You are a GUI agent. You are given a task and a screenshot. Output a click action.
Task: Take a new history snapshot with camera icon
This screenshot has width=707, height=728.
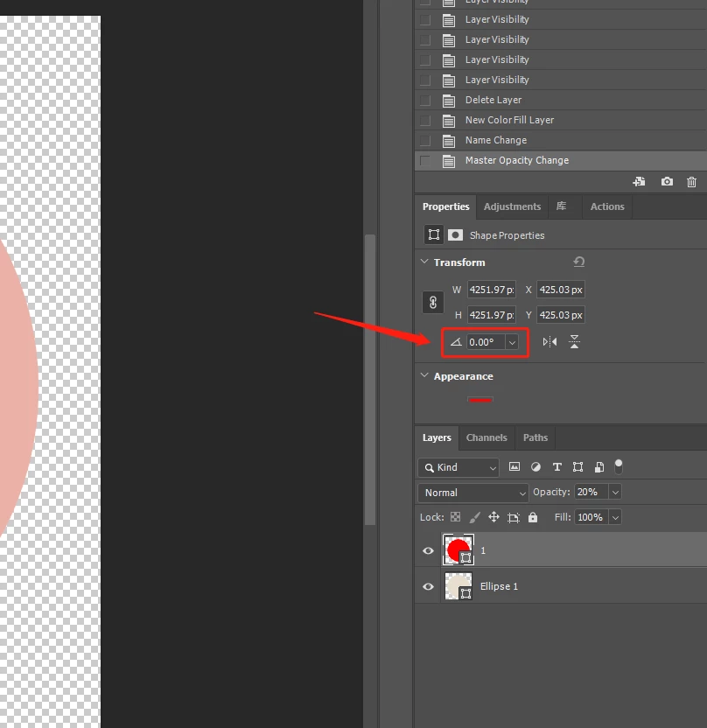[x=667, y=181]
